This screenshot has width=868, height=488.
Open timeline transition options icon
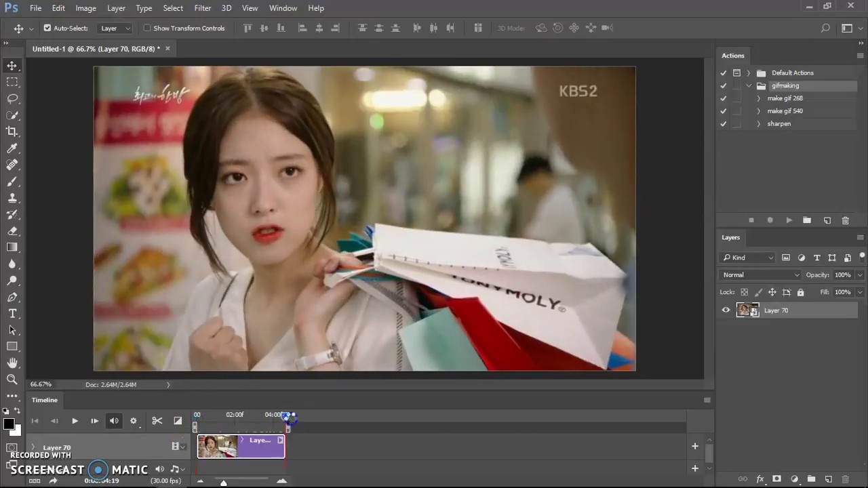(178, 421)
